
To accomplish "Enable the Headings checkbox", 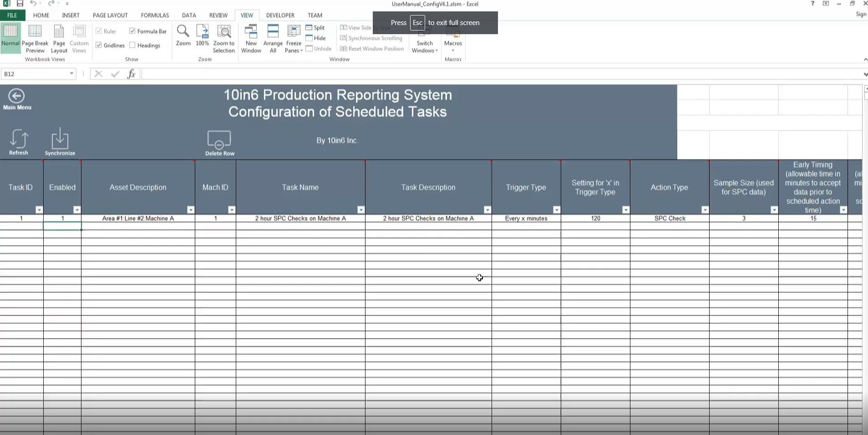I will click(x=132, y=45).
